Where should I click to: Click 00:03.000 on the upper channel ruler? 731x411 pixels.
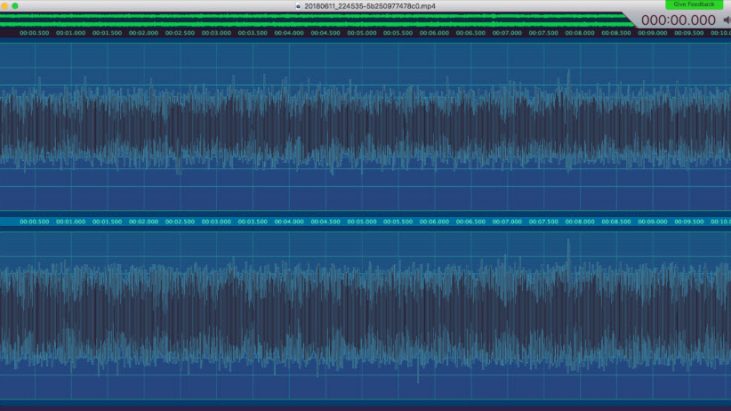(216, 33)
